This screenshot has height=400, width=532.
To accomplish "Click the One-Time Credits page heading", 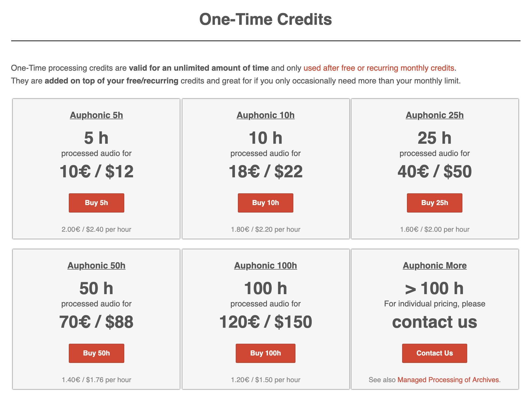I will [x=266, y=19].
